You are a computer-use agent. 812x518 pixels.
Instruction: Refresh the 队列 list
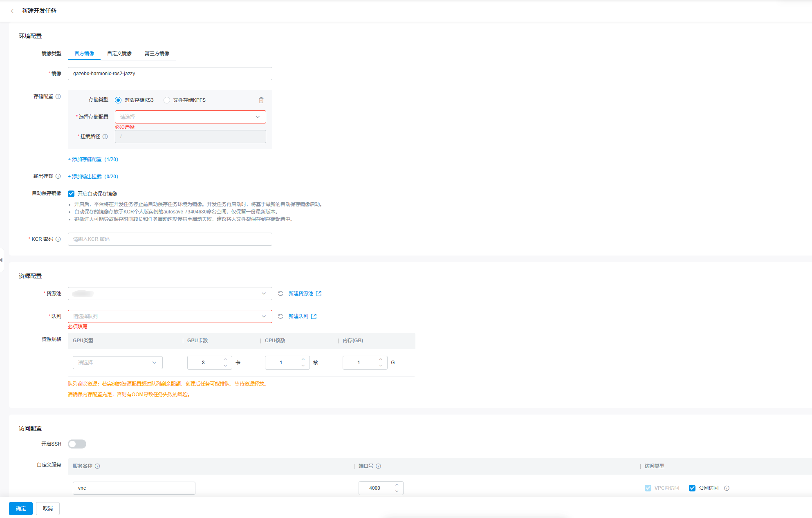[x=280, y=316]
